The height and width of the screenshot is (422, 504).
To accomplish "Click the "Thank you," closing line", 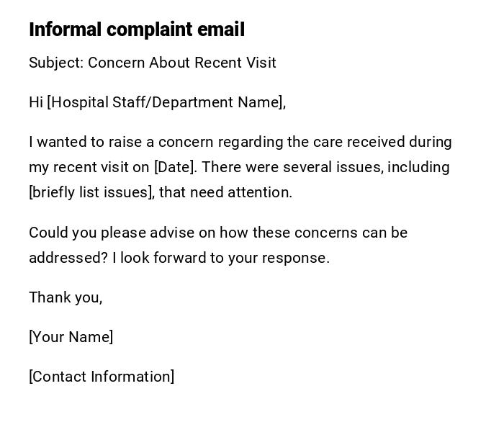I will (66, 297).
